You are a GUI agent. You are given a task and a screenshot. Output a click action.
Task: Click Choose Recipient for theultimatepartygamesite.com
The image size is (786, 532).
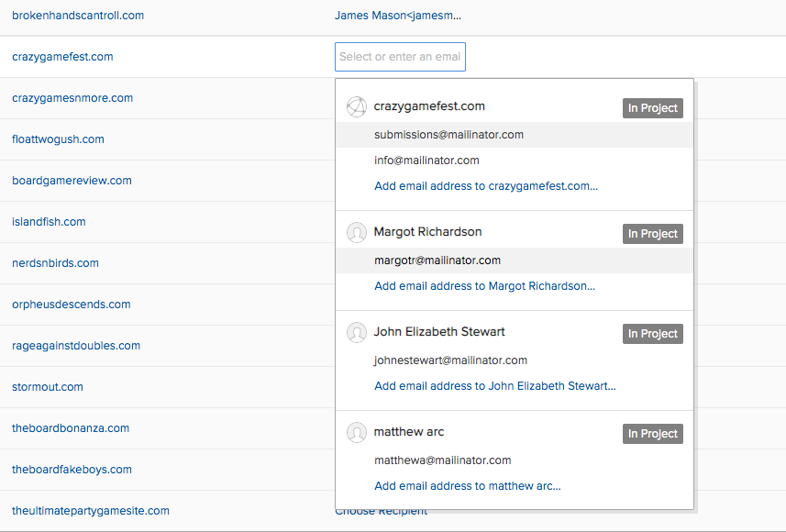(x=381, y=512)
